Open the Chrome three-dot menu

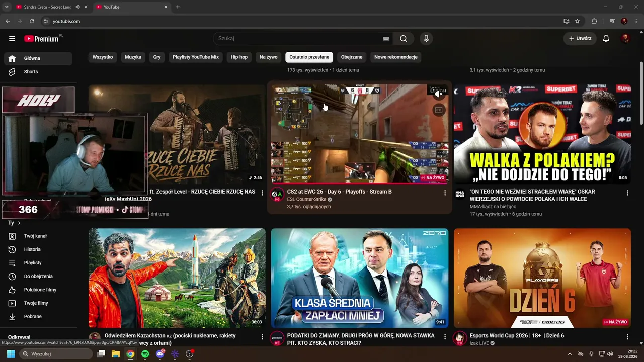point(636,21)
